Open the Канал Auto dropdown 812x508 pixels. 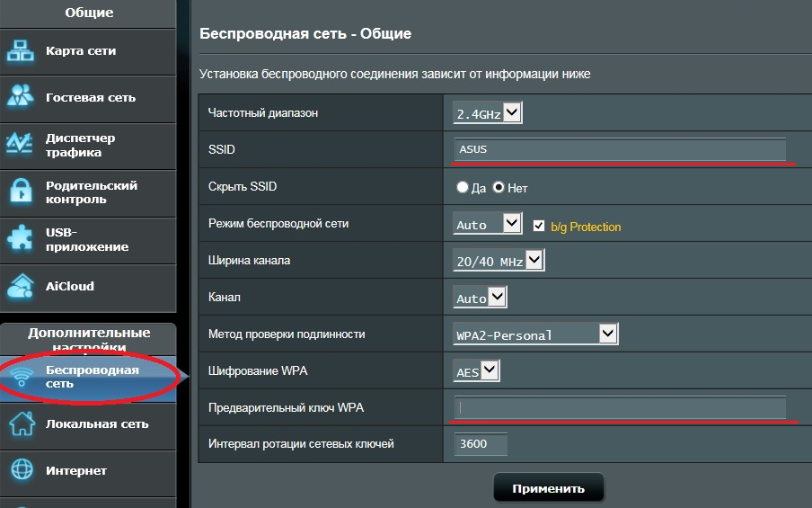tap(480, 298)
